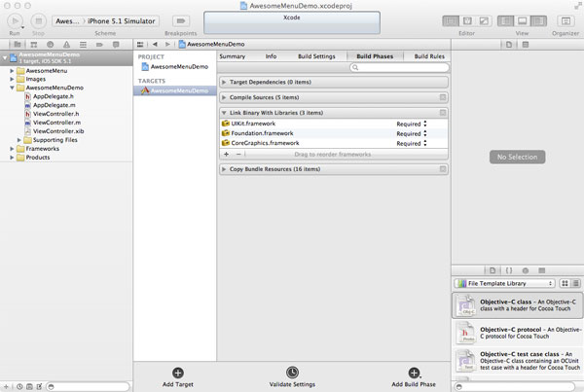584x392 pixels.
Task: Show the Object library
Action: (526, 270)
